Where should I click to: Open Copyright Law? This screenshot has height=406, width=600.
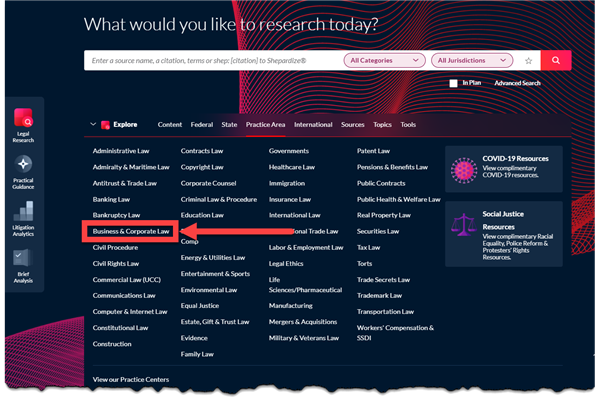pyautogui.click(x=202, y=167)
